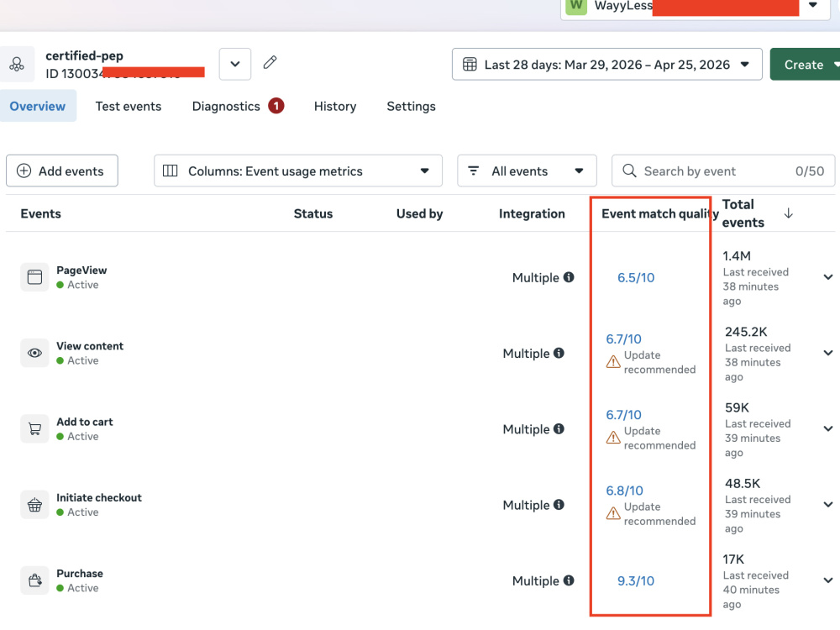This screenshot has height=630, width=840.
Task: Click the PageView event name
Action: 81,270
